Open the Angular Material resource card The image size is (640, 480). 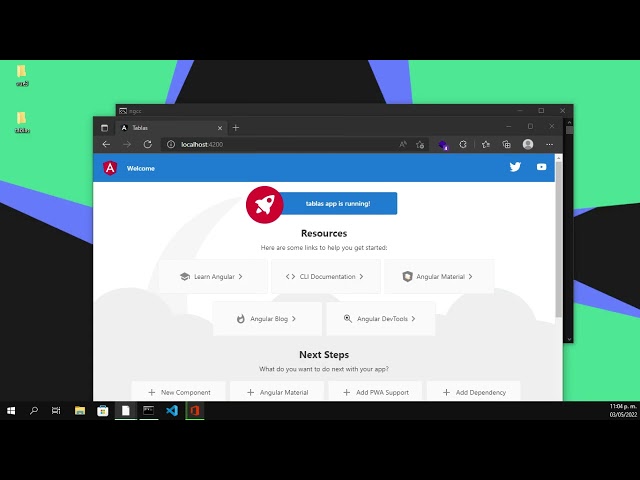pyautogui.click(x=439, y=276)
